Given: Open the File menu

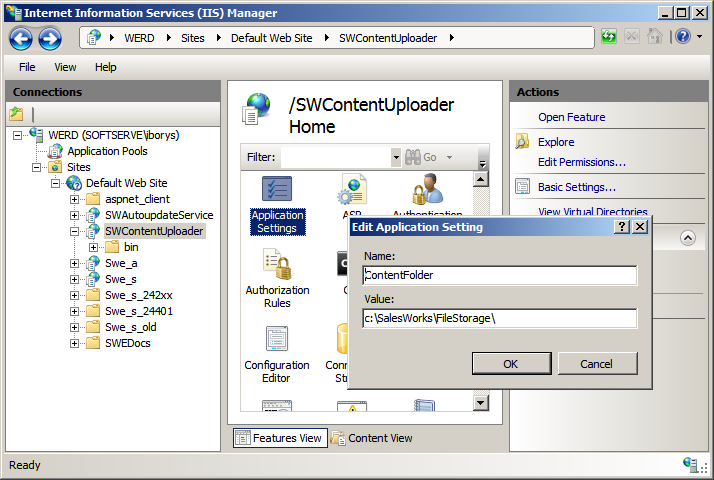Looking at the screenshot, I should point(27,67).
